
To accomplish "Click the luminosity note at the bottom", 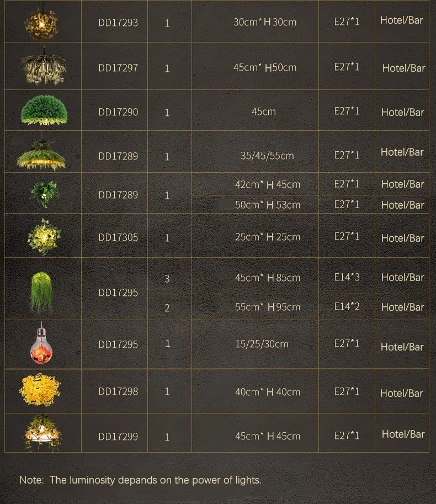I will pos(140,480).
